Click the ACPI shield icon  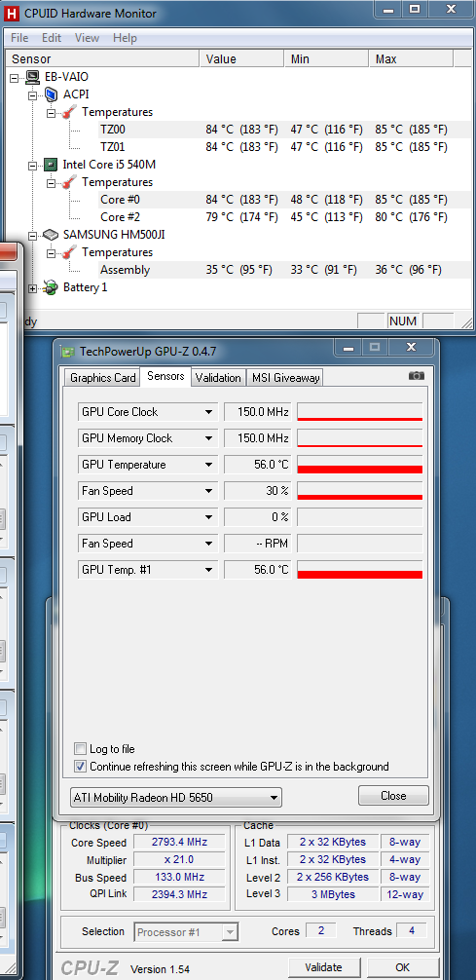[x=52, y=94]
